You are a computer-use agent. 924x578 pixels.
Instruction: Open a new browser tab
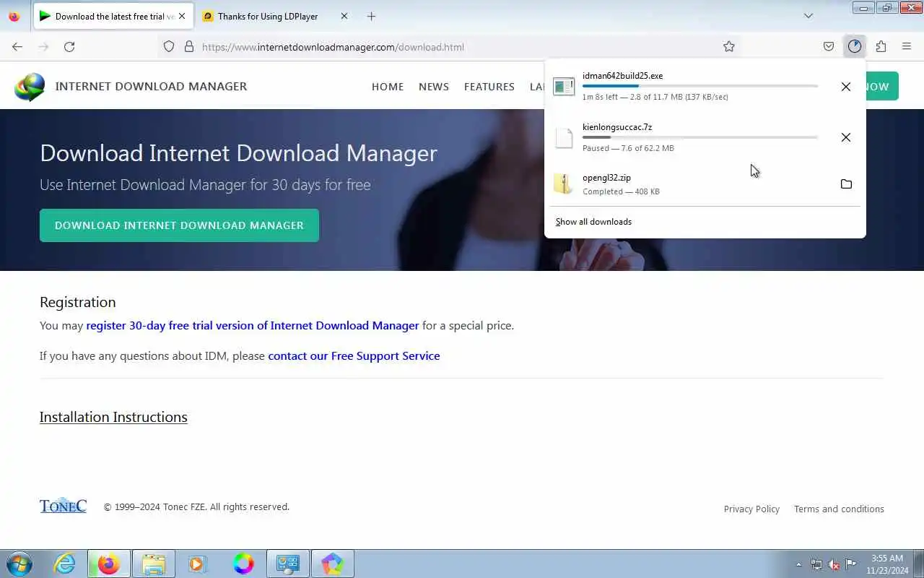[x=371, y=16]
